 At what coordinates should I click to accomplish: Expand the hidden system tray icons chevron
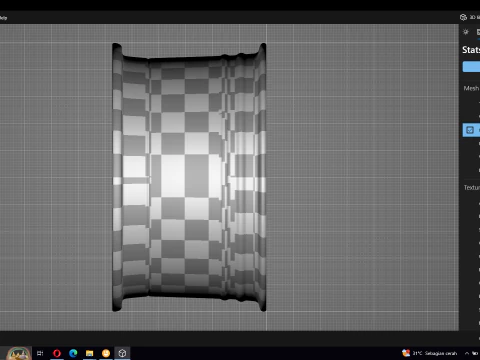pos(467,353)
